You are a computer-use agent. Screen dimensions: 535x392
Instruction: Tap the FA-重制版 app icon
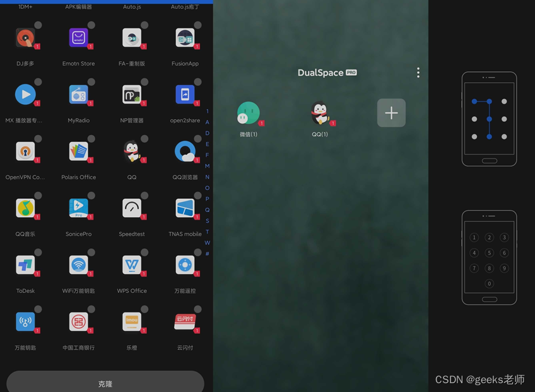[132, 38]
